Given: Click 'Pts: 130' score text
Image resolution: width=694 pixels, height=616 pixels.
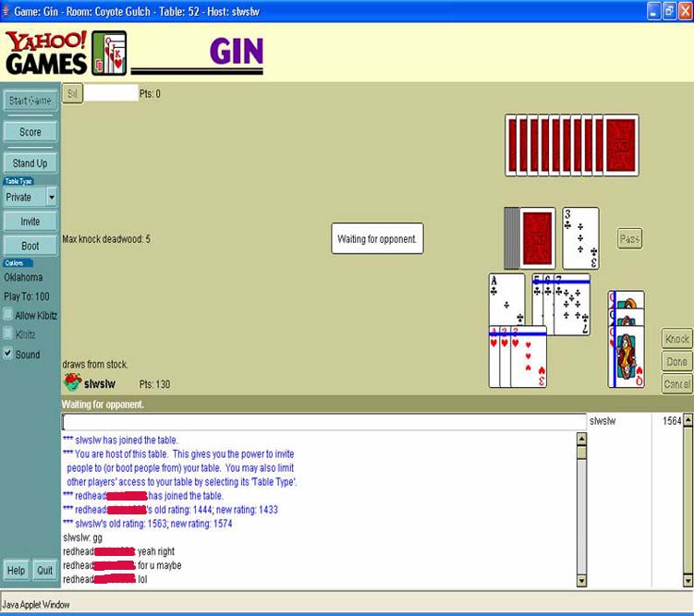Looking at the screenshot, I should 154,384.
